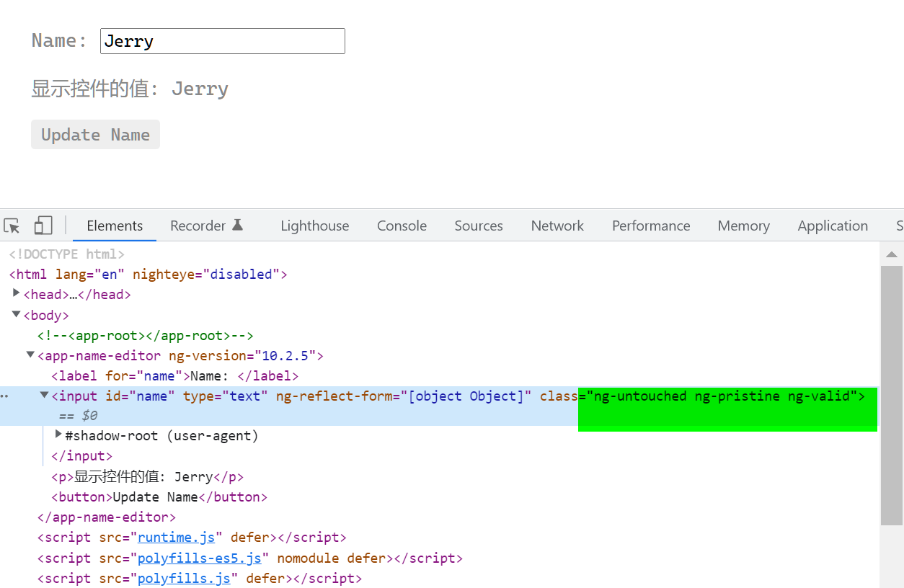Collapse the input id="name" node
Viewport: 904px width, 588px height.
click(45, 395)
